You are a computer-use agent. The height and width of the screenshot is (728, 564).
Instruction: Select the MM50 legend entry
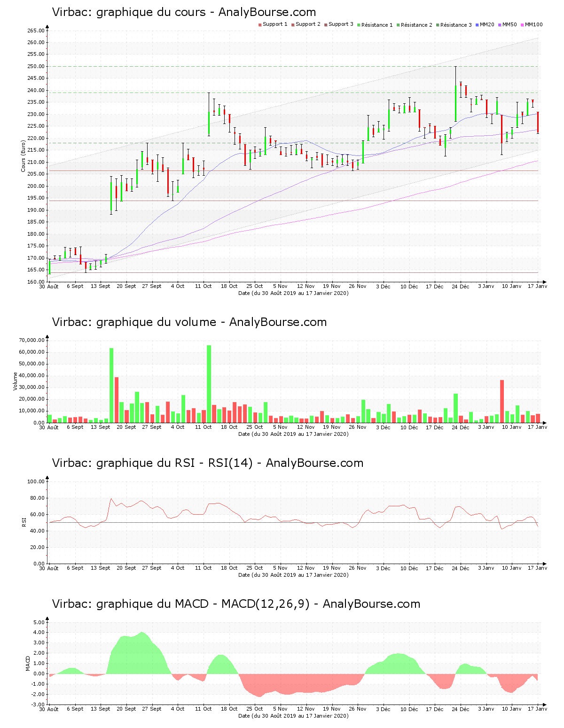[x=508, y=24]
